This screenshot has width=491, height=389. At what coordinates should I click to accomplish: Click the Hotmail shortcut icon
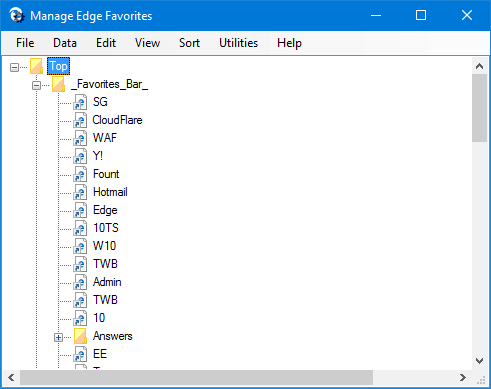point(80,192)
